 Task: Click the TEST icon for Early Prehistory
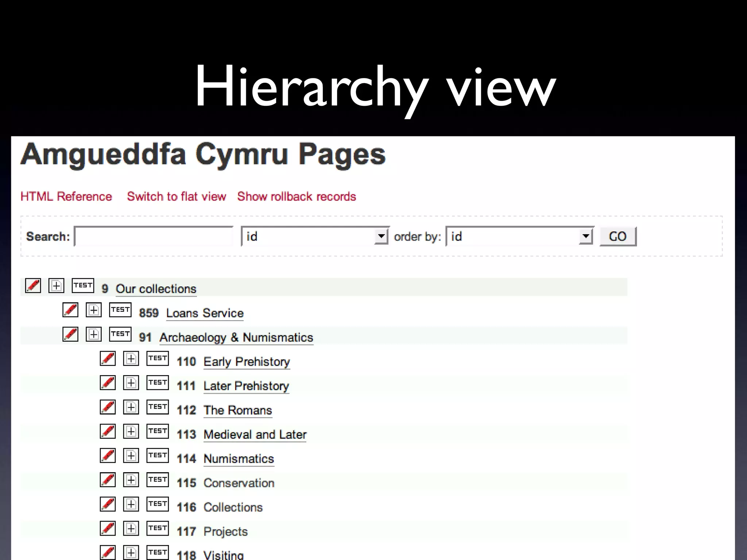(158, 358)
